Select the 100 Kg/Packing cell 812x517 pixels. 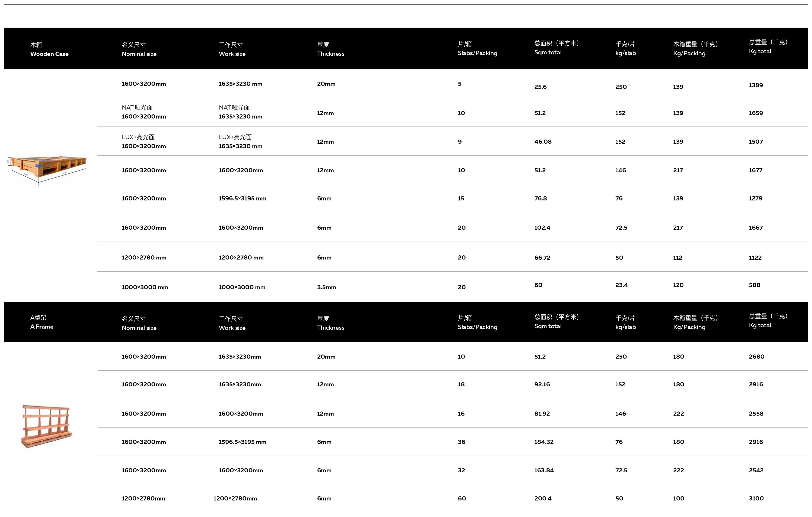[679, 498]
